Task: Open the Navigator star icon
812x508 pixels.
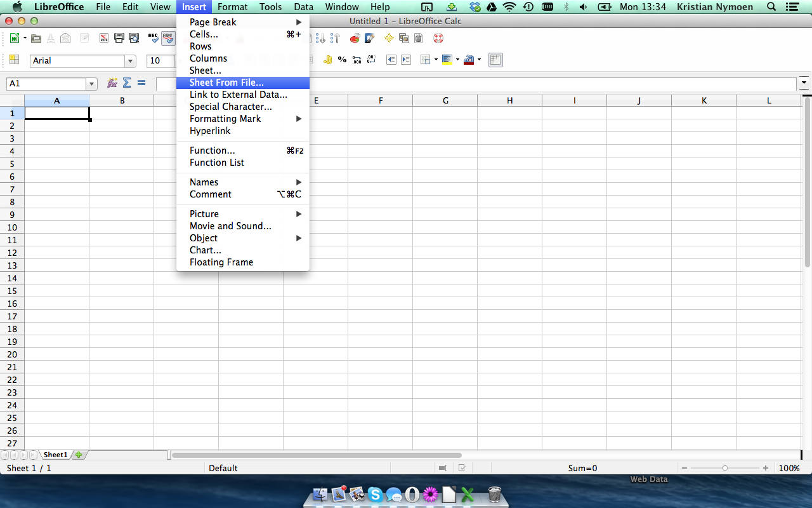Action: 389,38
